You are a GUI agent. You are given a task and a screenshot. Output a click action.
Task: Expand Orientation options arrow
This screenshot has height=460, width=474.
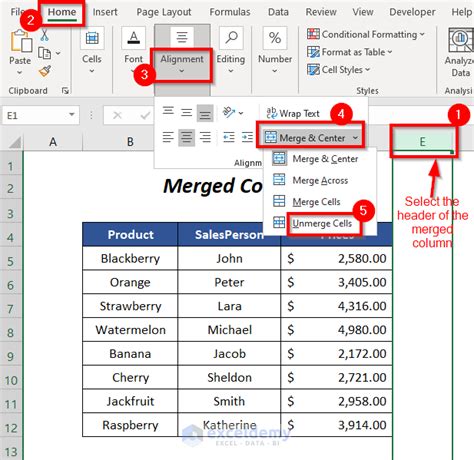241,113
